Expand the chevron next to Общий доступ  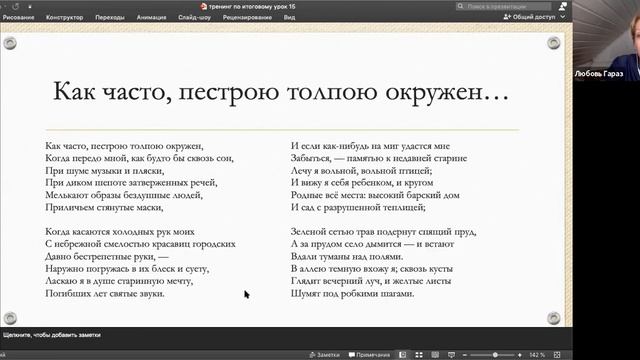(x=563, y=17)
